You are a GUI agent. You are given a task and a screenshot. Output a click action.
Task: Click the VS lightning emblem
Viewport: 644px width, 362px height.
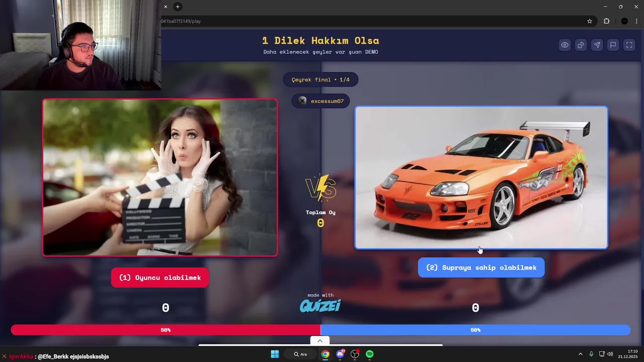(x=320, y=188)
